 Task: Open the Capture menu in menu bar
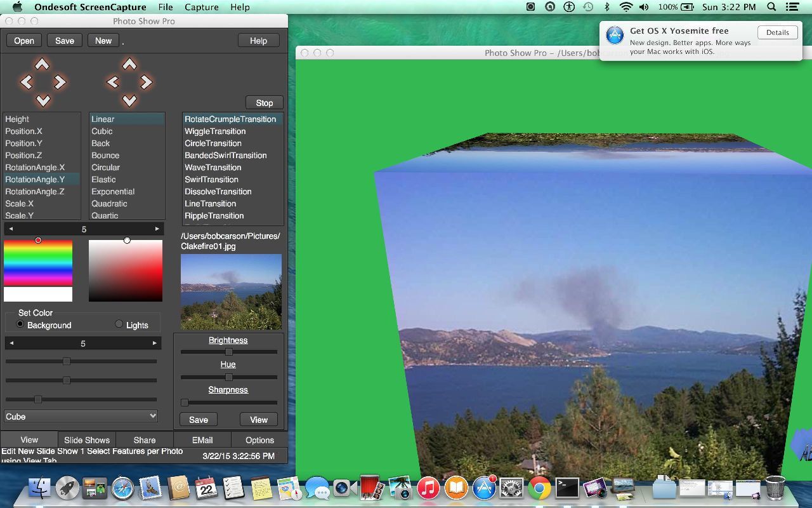click(202, 7)
